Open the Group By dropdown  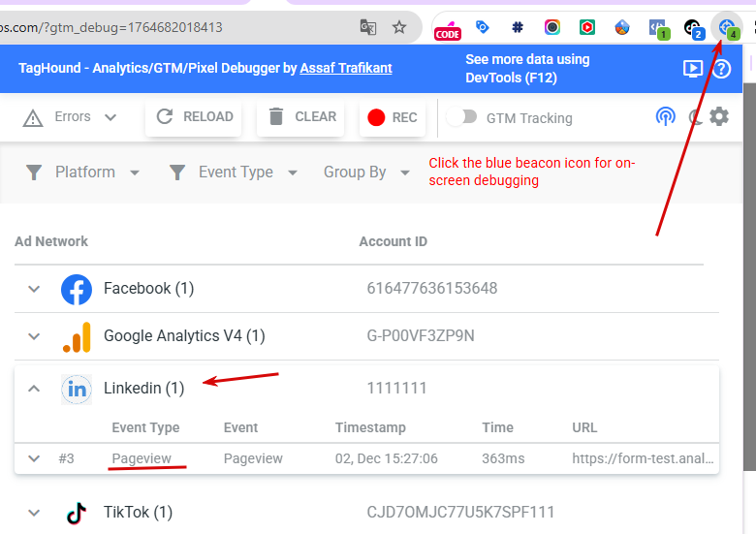pyautogui.click(x=366, y=173)
